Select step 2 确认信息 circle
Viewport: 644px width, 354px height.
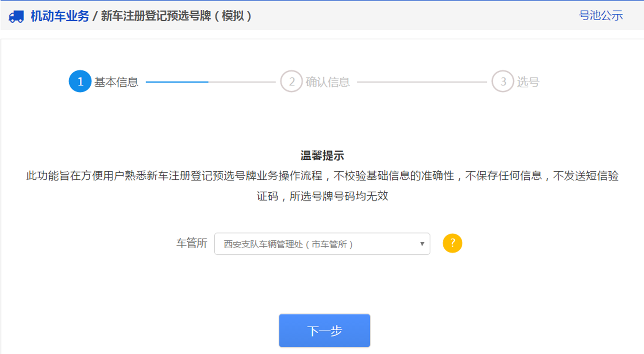pyautogui.click(x=291, y=81)
